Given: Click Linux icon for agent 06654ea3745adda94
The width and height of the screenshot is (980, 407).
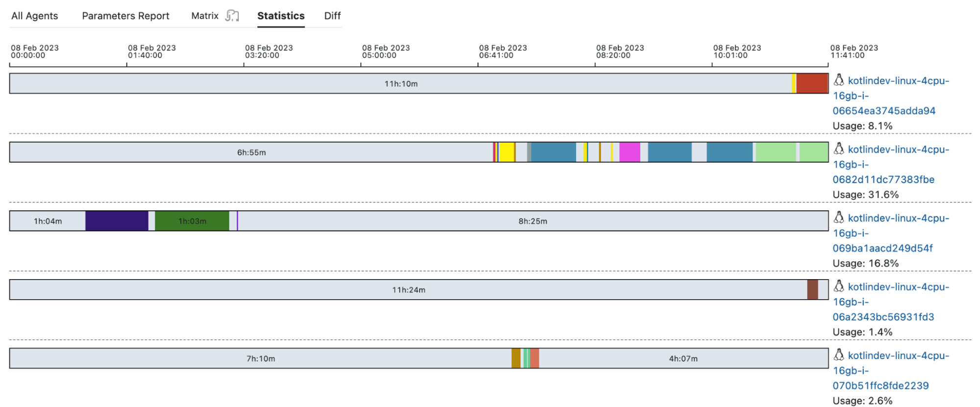Looking at the screenshot, I should (839, 80).
